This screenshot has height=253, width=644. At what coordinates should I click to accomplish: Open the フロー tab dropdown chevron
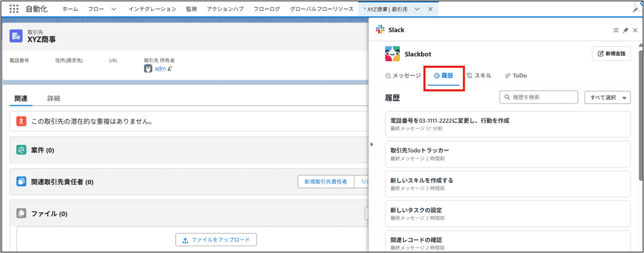point(114,9)
